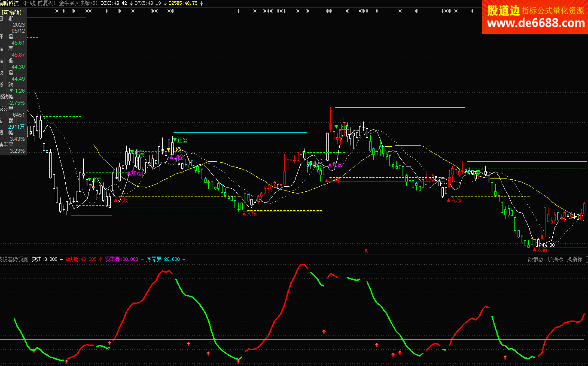Image resolution: width=588 pixels, height=366 pixels.
Task: Click the highest price 45.87
Action: [x=18, y=55]
